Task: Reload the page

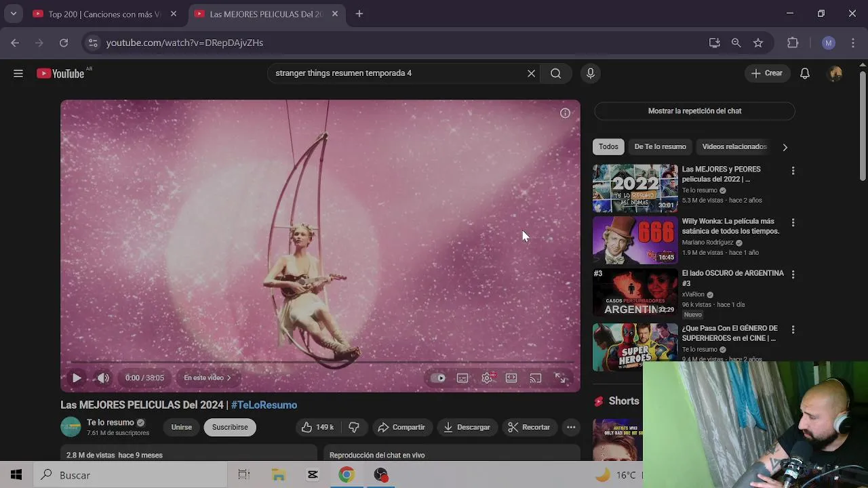Action: pyautogui.click(x=64, y=43)
